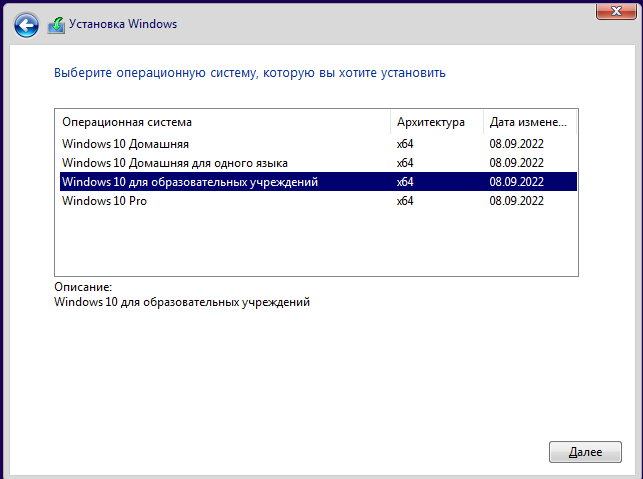This screenshot has height=479, width=643.
Task: Click the Описание description text below list
Action: coord(182,302)
